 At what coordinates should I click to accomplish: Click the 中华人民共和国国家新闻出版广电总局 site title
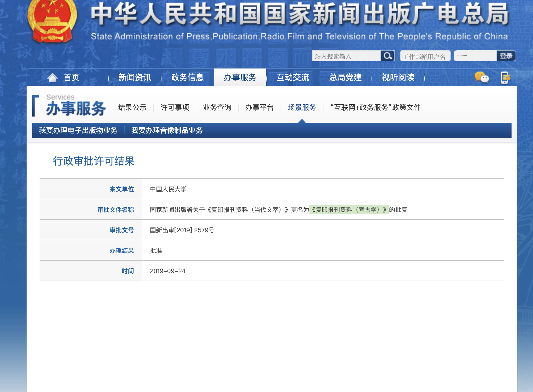tap(300, 14)
